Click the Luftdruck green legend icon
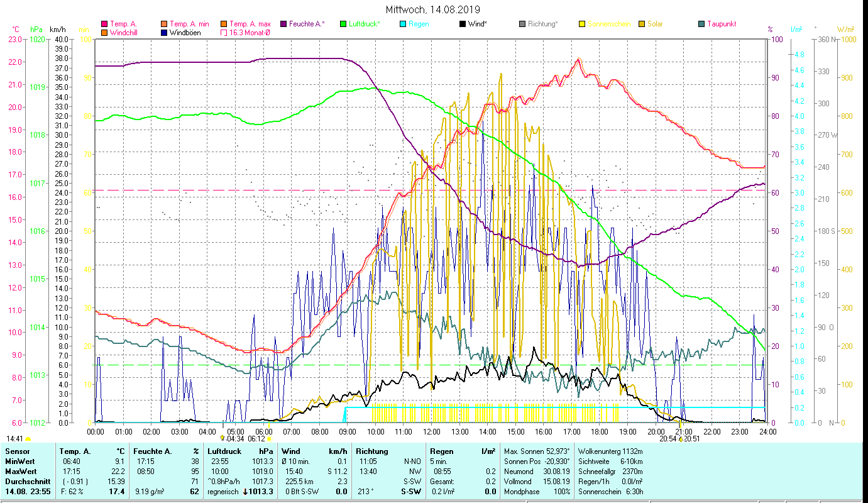 pos(343,24)
